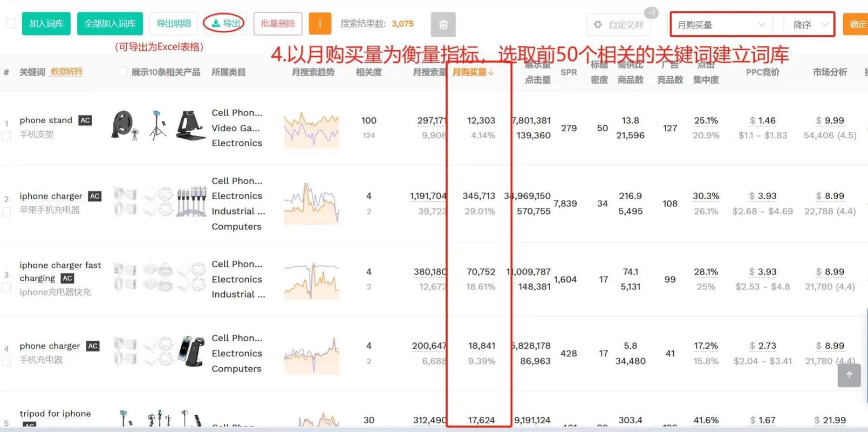Click monthly purchases value 345,713
This screenshot has height=432, width=868.
pyautogui.click(x=479, y=195)
